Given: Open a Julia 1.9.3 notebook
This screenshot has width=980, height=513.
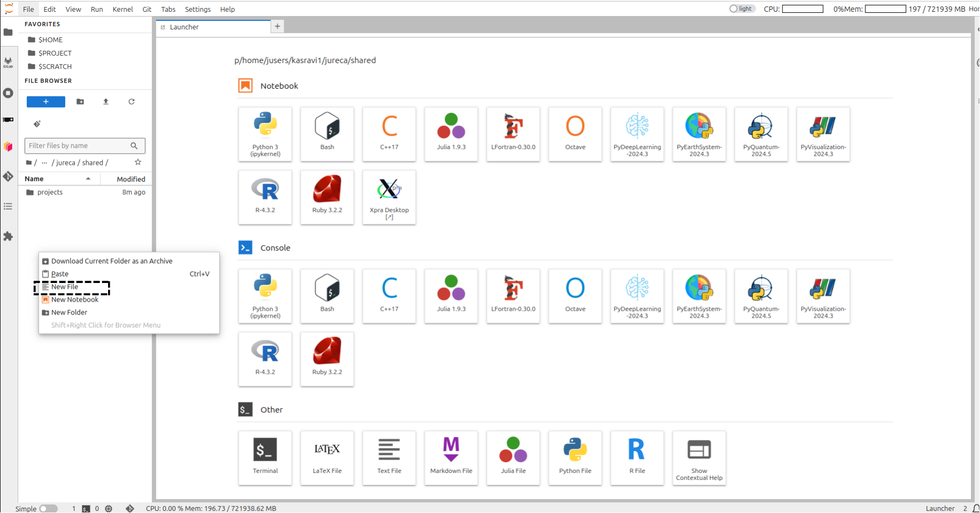Looking at the screenshot, I should 451,134.
